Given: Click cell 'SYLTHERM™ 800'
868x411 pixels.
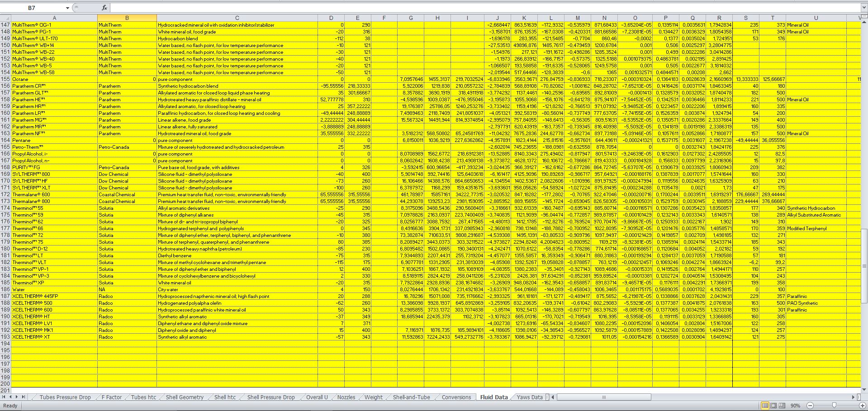Looking at the screenshot, I should click(54, 174).
